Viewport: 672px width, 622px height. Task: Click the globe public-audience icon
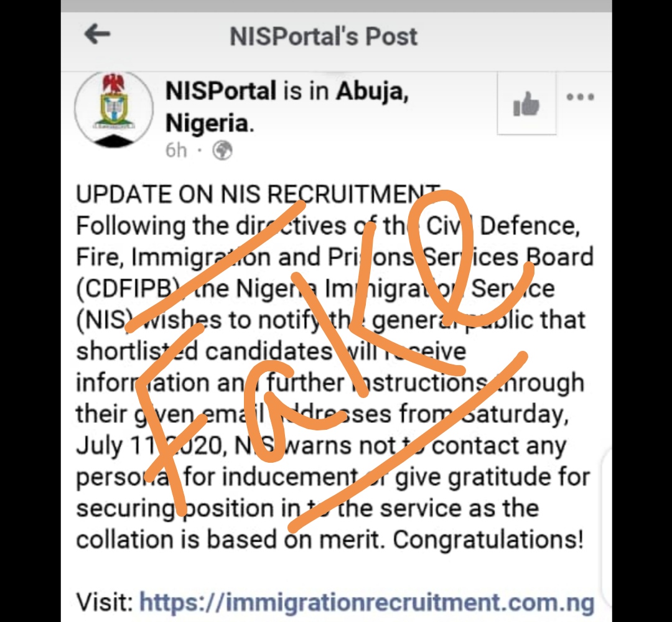click(x=222, y=151)
